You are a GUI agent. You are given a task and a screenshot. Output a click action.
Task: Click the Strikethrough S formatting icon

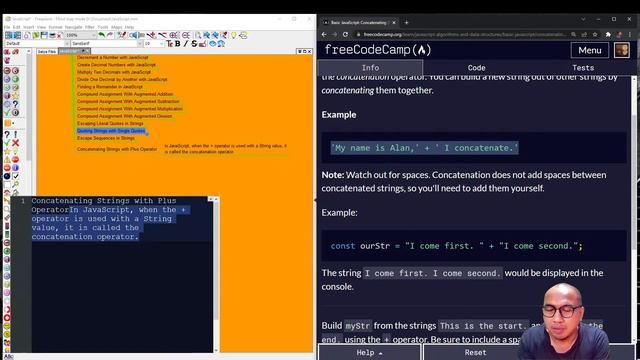pyautogui.click(x=194, y=44)
